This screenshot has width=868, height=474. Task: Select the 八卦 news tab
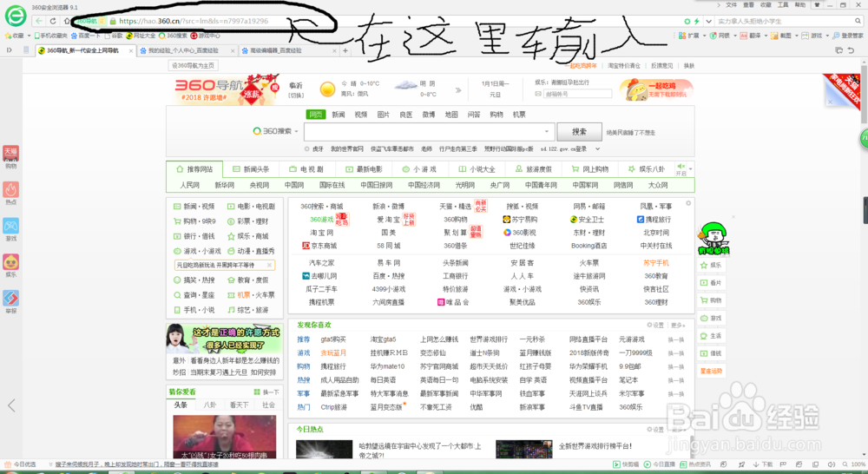pos(210,405)
